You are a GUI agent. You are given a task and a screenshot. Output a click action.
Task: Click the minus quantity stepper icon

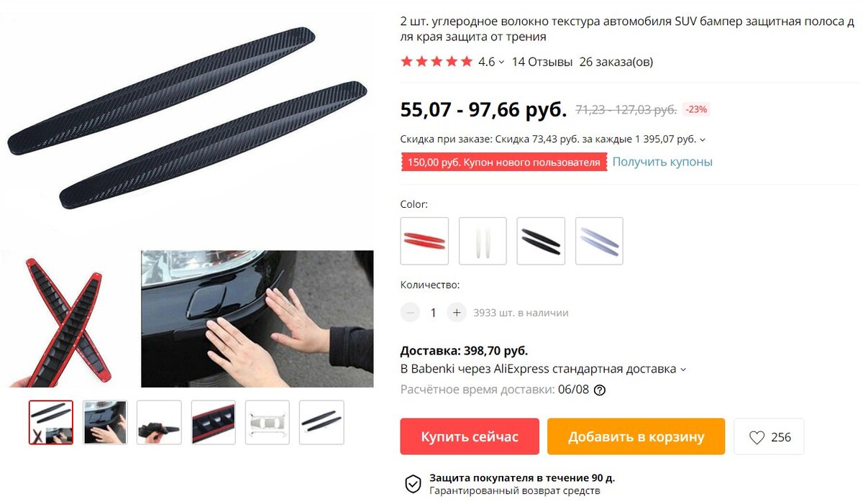[x=410, y=313]
